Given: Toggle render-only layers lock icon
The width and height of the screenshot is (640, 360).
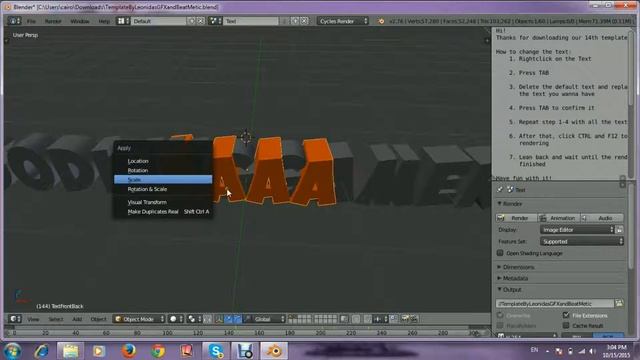Looking at the screenshot, I should pyautogui.click(x=344, y=319).
